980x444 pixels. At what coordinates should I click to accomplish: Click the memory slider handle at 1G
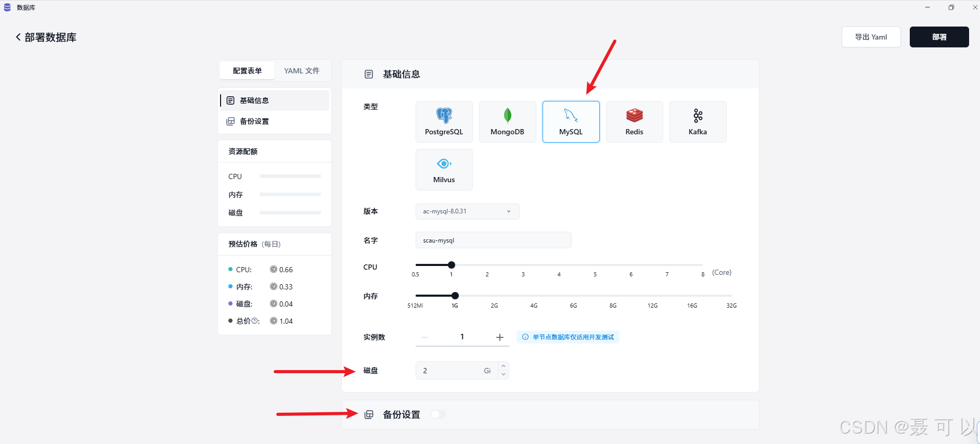coord(455,296)
